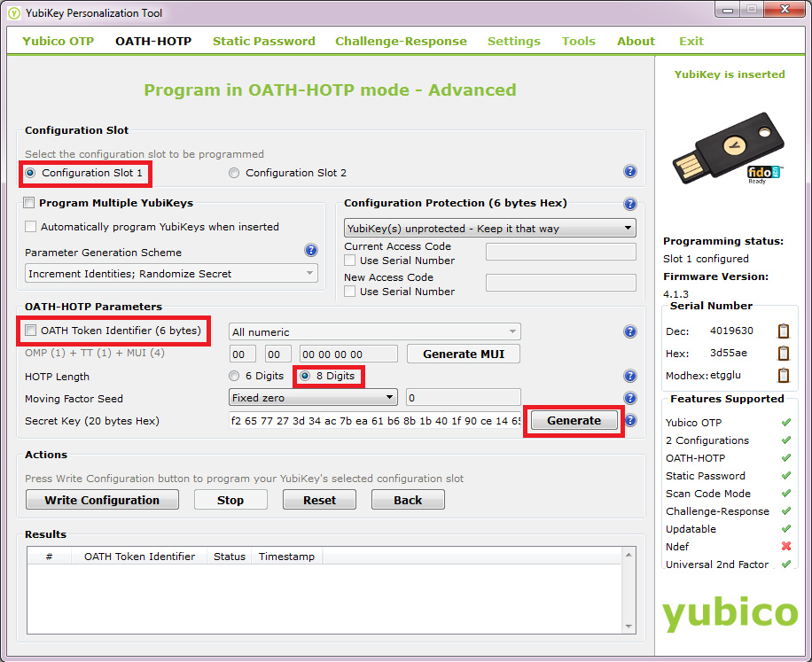
Task: Open help for Configuration Protection section
Action: 629,204
